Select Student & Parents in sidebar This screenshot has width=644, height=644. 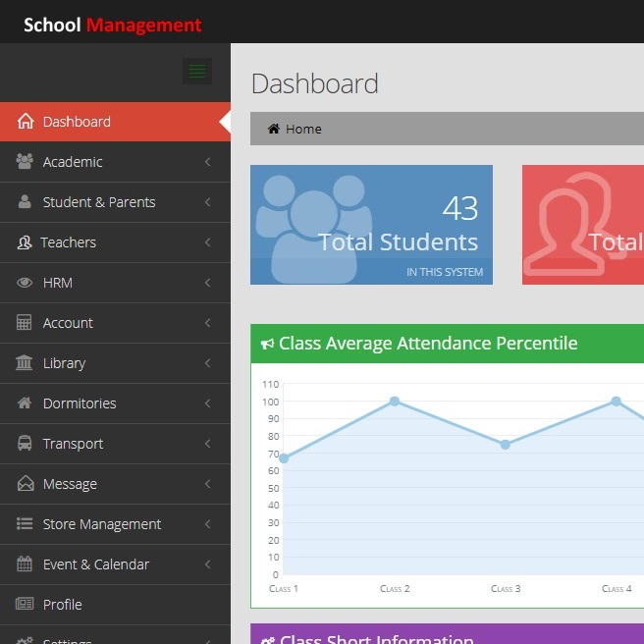click(115, 202)
